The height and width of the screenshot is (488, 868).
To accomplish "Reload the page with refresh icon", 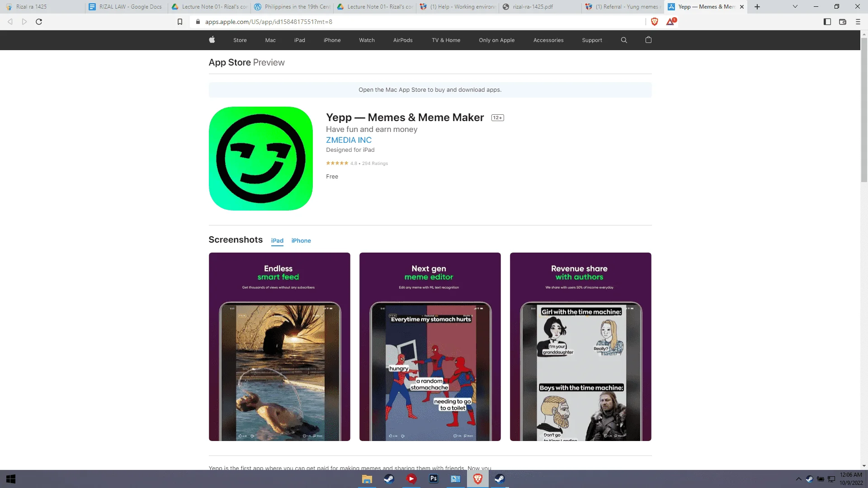I will pyautogui.click(x=39, y=22).
